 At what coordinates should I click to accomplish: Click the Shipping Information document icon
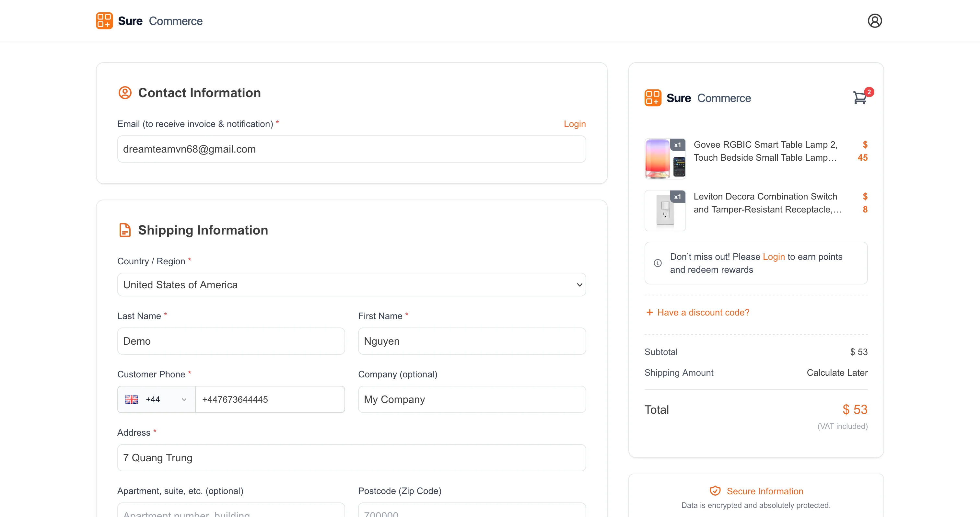pos(125,230)
